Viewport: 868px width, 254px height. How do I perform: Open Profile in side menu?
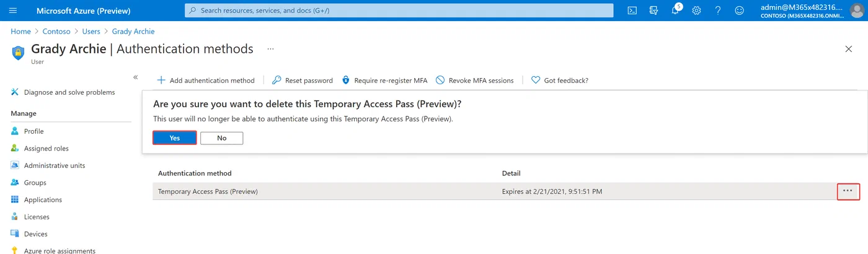pyautogui.click(x=27, y=131)
